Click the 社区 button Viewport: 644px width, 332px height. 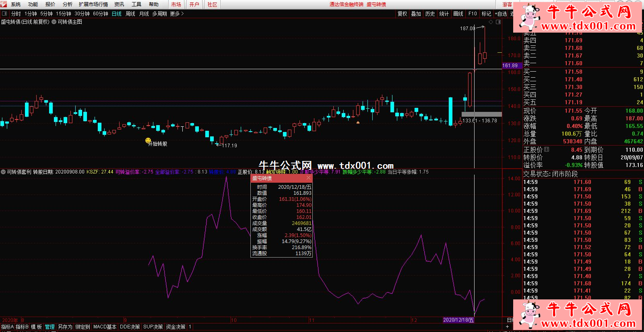coord(213,4)
